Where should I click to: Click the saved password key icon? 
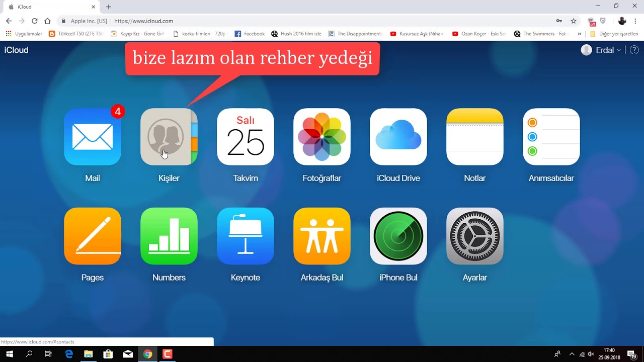point(559,21)
